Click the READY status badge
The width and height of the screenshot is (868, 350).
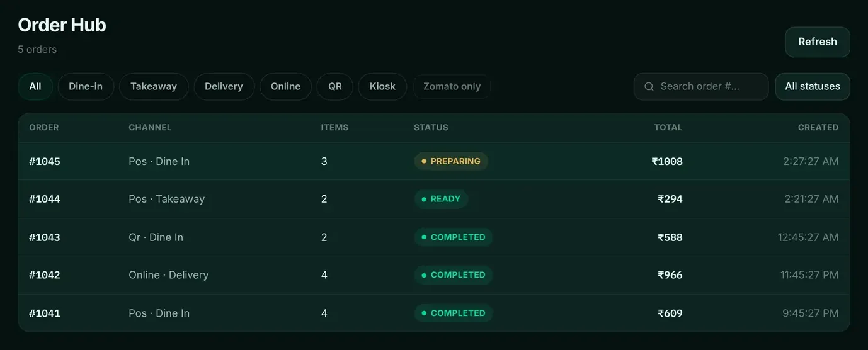click(441, 199)
